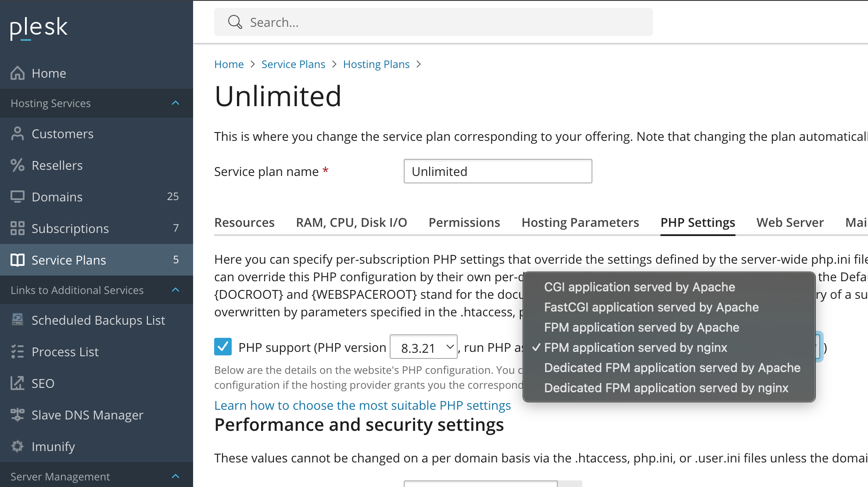Click the Service plan name input field
This screenshot has height=487, width=868.
click(x=498, y=172)
